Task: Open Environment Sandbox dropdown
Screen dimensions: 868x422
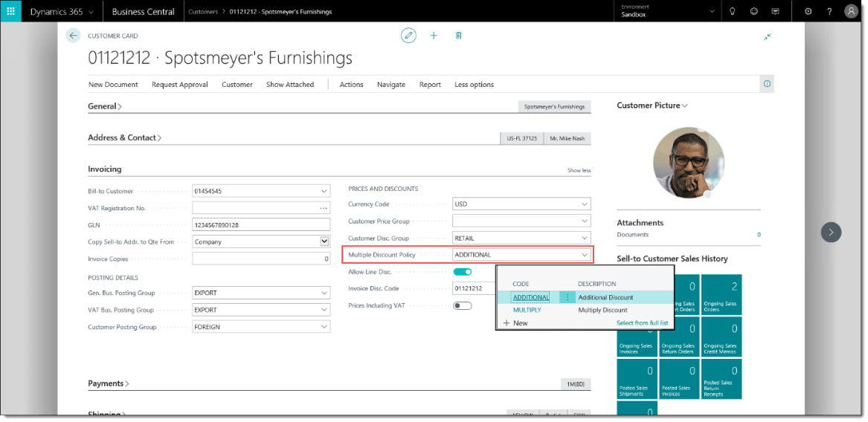Action: tap(668, 11)
